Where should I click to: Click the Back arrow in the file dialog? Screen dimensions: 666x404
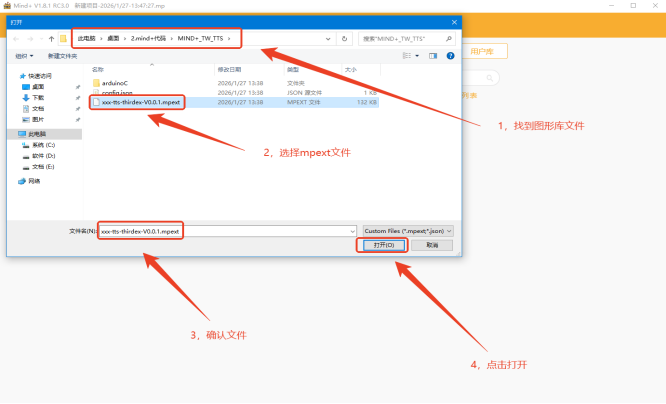pyautogui.click(x=16, y=39)
